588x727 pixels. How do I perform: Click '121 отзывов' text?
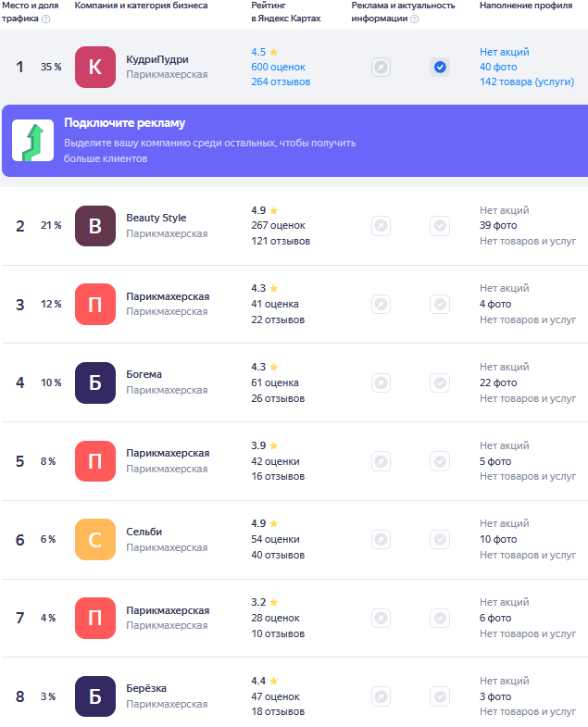click(x=281, y=241)
